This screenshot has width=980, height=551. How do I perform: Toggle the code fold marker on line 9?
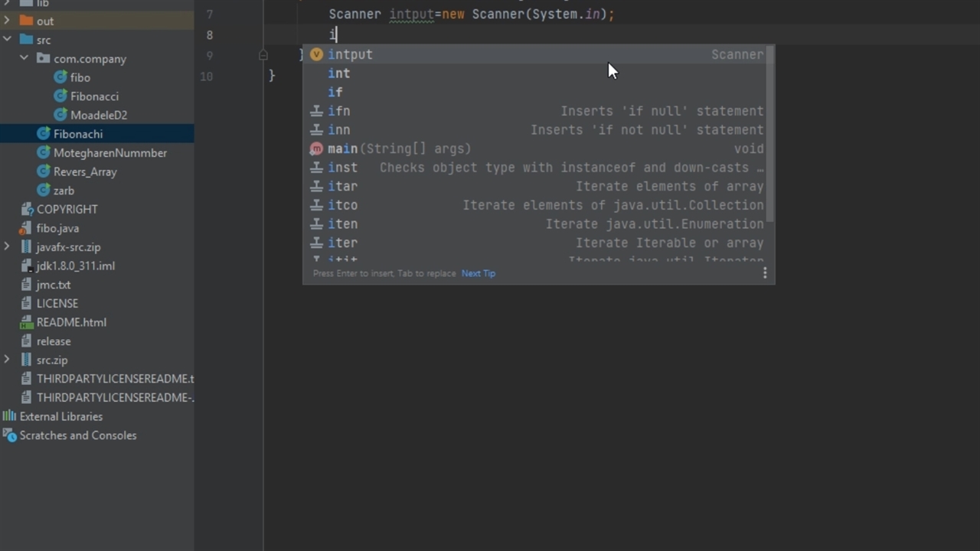(x=263, y=55)
